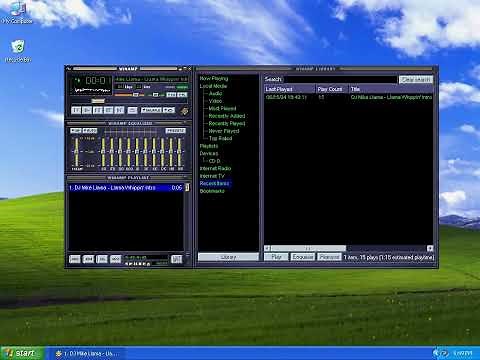The width and height of the screenshot is (480, 360).
Task: Pause playback in the Winamp player
Action: (98, 110)
